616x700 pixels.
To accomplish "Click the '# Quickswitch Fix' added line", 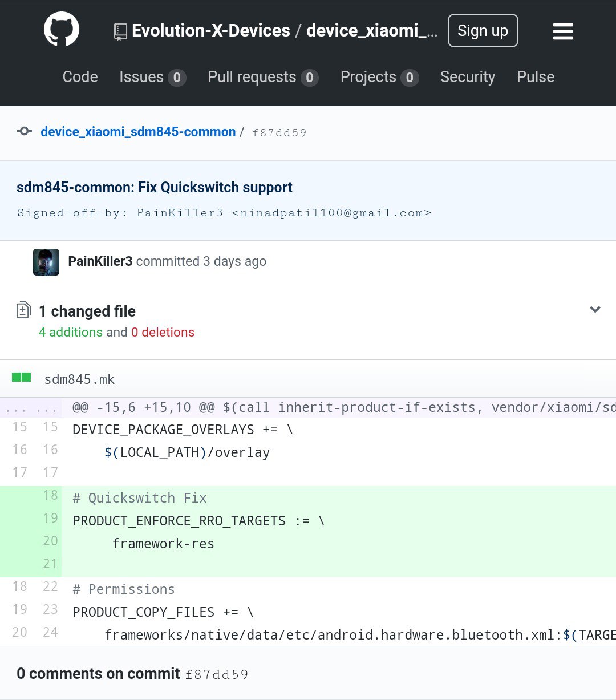I will click(x=140, y=498).
